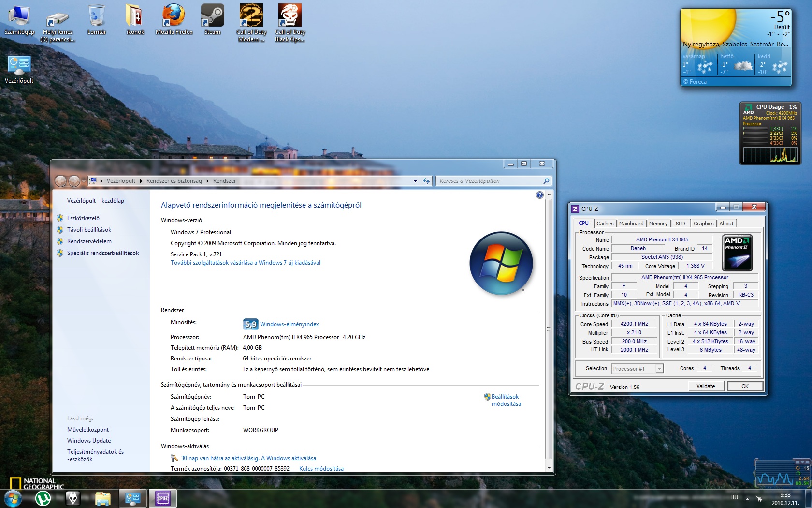
Task: Switch to the SPD tab
Action: 680,224
